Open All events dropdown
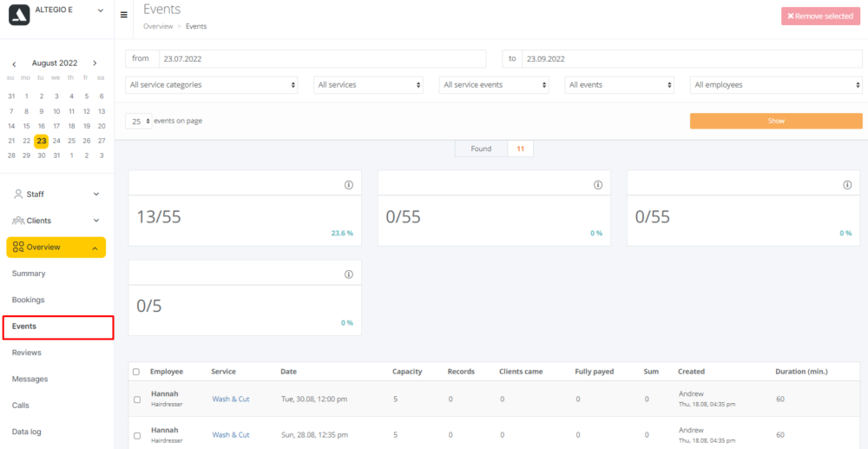The height and width of the screenshot is (449, 868). (x=620, y=85)
